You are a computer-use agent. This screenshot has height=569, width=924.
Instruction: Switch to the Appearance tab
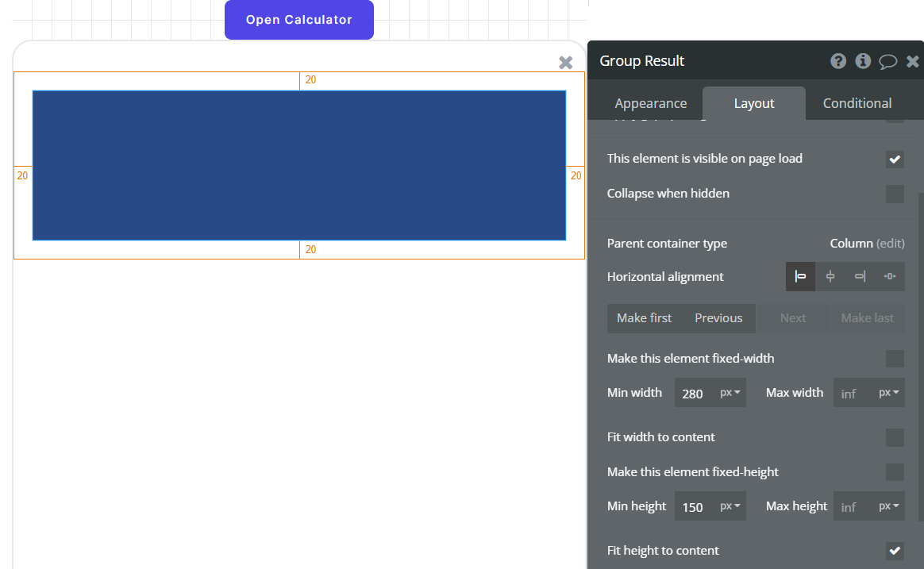(x=651, y=103)
